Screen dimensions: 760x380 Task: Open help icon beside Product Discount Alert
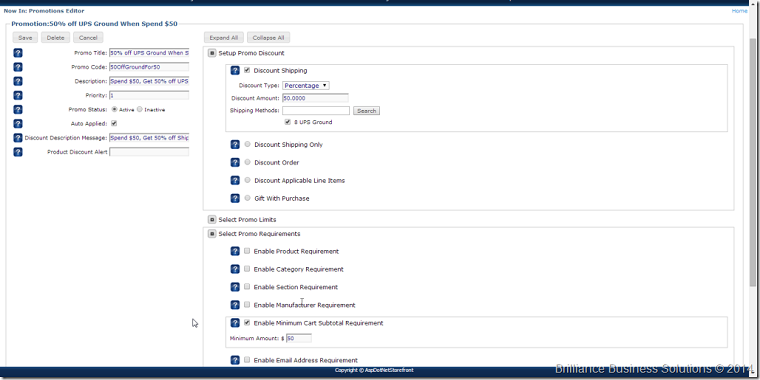click(x=18, y=152)
